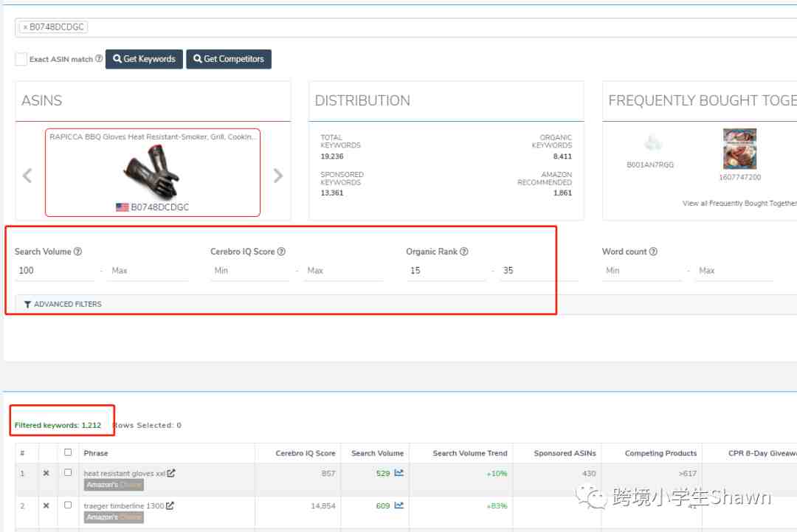This screenshot has width=797, height=532.
Task: Click the Organic Rank minimum field showing 15
Action: tap(446, 271)
